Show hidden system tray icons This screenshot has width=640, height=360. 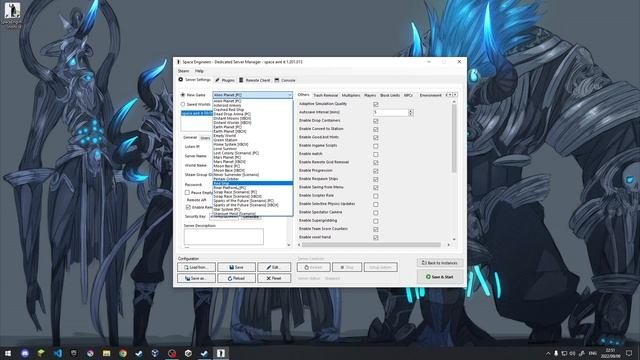click(x=548, y=353)
